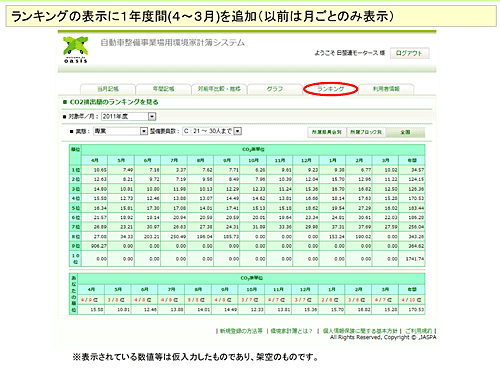Click the 5位 row label in ranking table

[x=75, y=208]
